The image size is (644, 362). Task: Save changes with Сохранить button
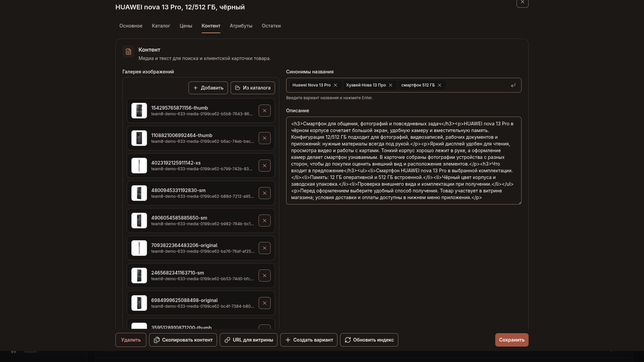pyautogui.click(x=512, y=340)
